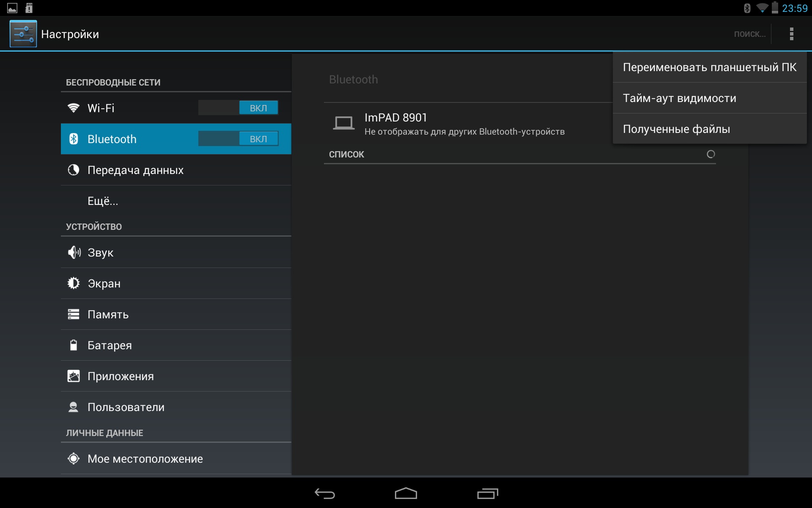Open received files menu entry
Viewport: 812px width, 508px height.
676,129
